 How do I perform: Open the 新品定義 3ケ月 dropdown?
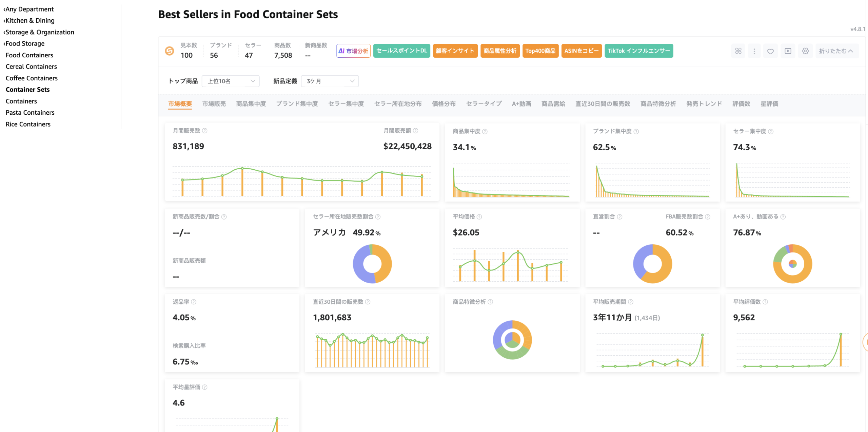pyautogui.click(x=330, y=81)
